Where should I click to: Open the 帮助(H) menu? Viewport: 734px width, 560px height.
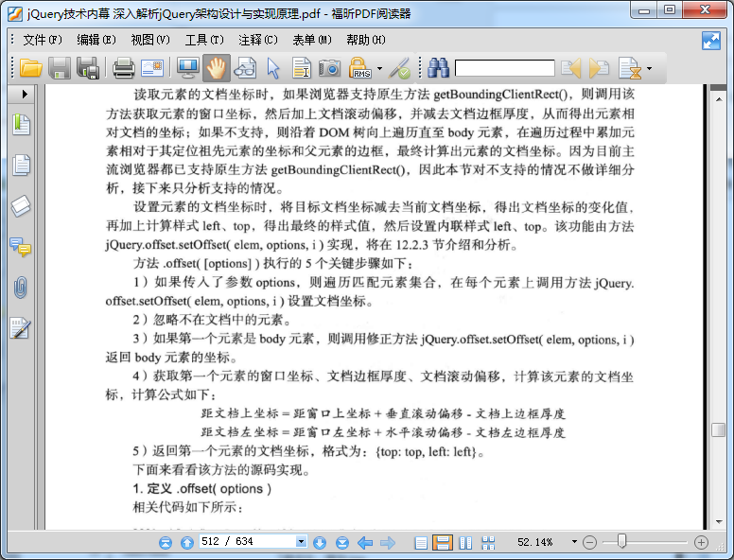(366, 41)
